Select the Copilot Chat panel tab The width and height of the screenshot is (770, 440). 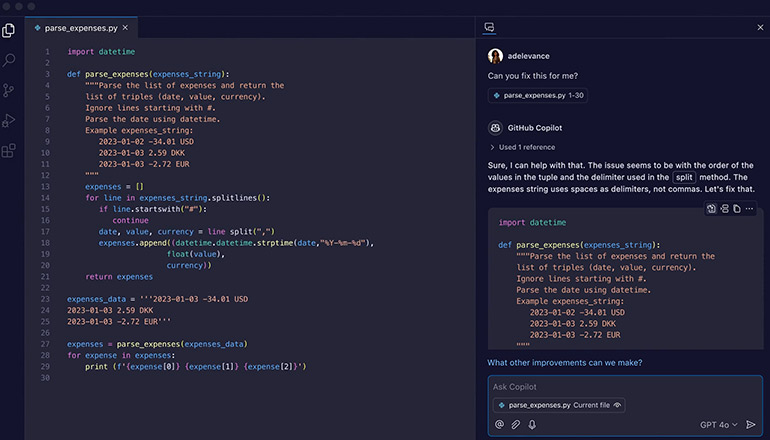(489, 28)
